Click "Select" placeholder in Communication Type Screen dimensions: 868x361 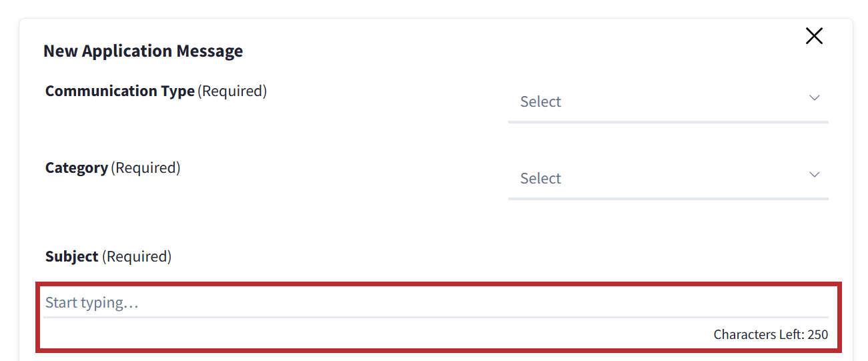point(540,101)
